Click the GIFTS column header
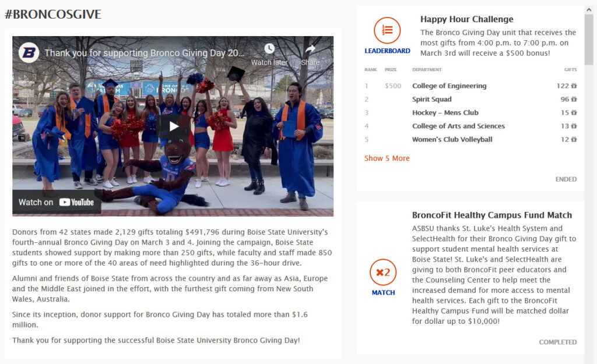Screen dimensions: 597x364 570,70
